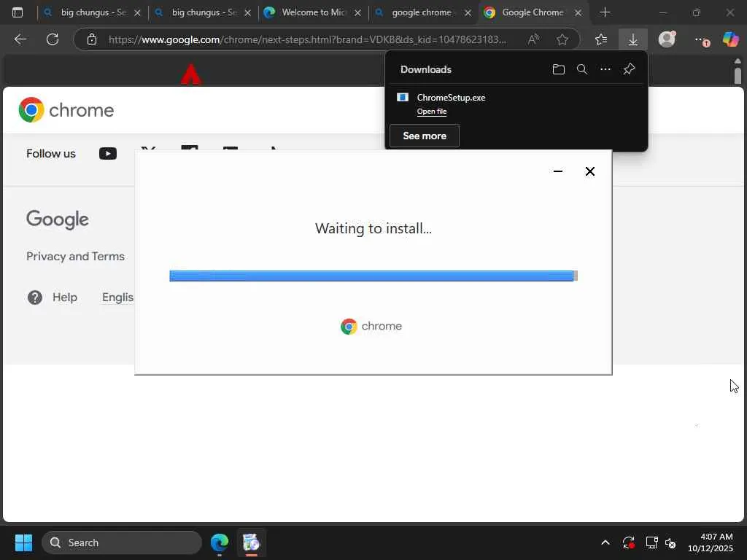747x560 pixels.
Task: Launch the Copilot icon
Action: tap(731, 39)
